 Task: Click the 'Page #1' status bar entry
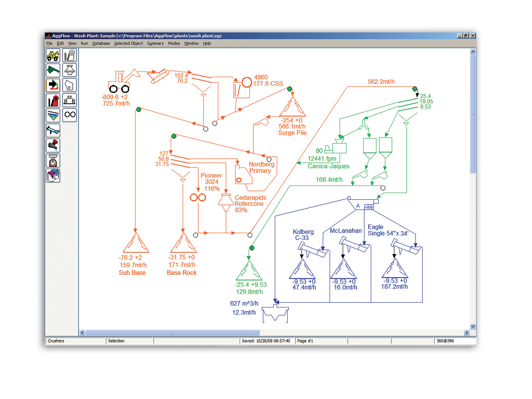(x=305, y=341)
